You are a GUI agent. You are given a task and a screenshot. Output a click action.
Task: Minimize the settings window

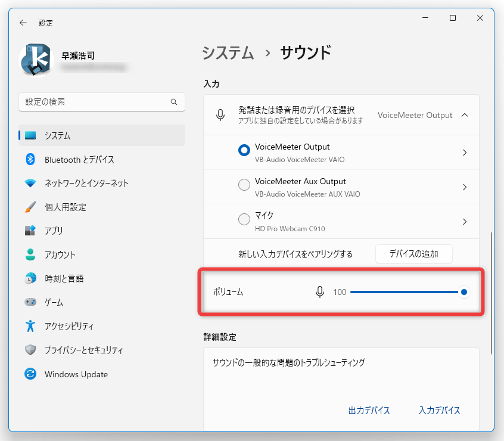pyautogui.click(x=425, y=18)
